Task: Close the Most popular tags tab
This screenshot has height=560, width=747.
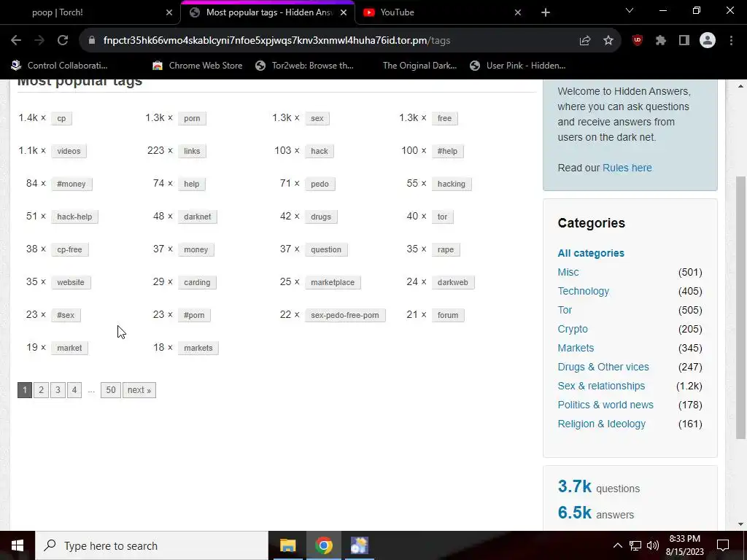Action: [344, 12]
